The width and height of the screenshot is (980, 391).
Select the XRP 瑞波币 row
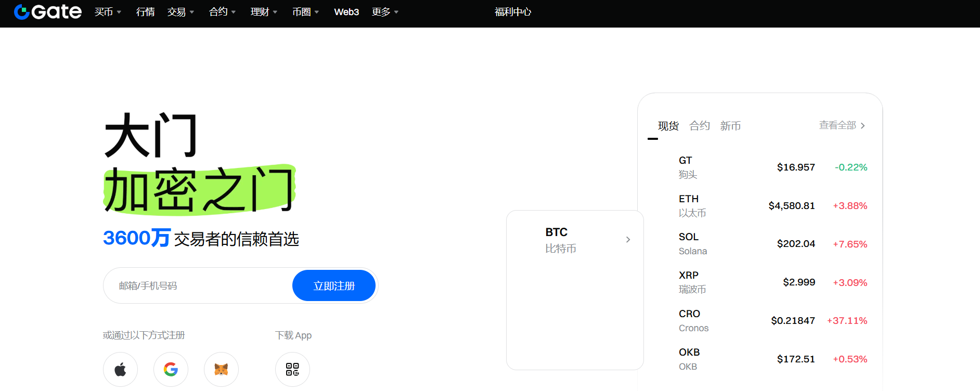[759, 282]
